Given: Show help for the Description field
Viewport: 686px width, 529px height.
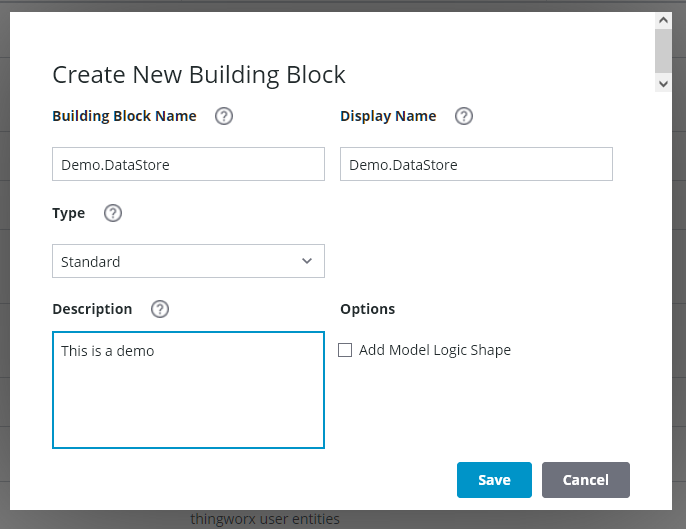Looking at the screenshot, I should [160, 309].
